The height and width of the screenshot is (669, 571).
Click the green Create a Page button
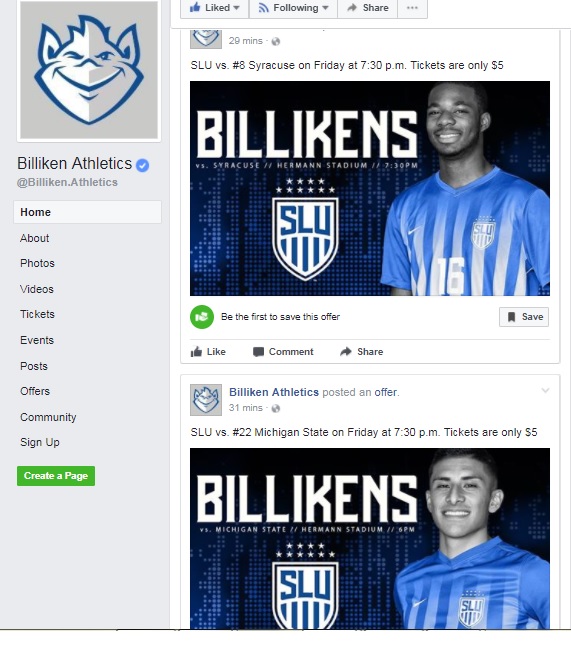point(56,476)
